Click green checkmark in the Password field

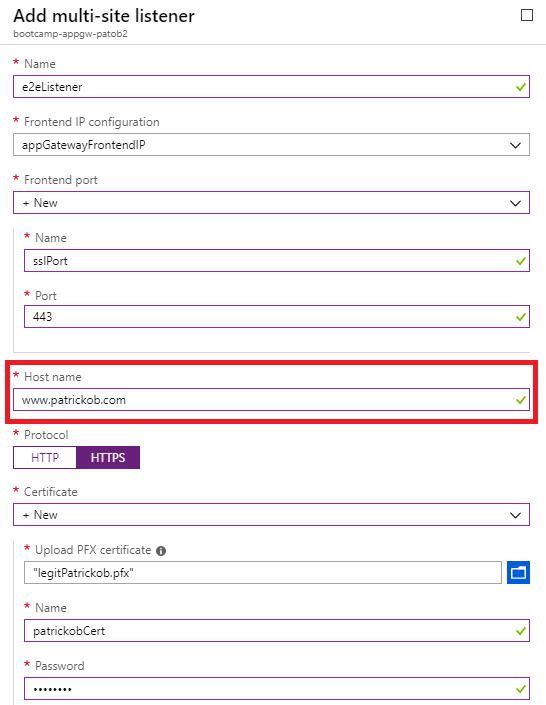pos(521,689)
